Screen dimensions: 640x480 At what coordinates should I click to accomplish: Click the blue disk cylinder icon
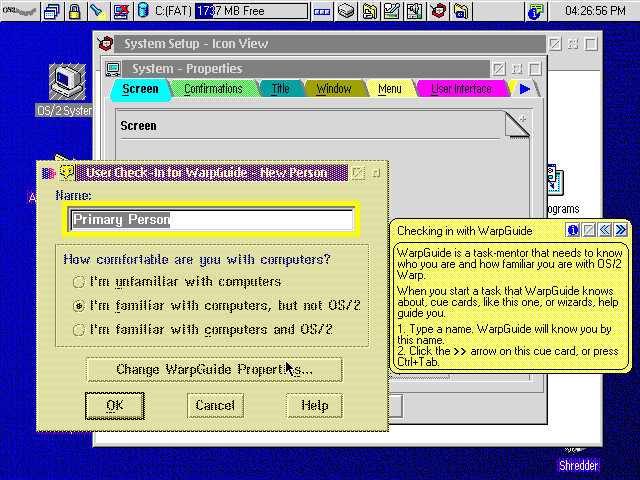click(143, 11)
